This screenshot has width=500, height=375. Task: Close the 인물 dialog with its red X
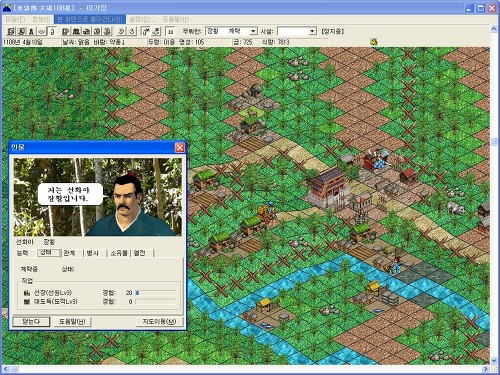[180, 147]
